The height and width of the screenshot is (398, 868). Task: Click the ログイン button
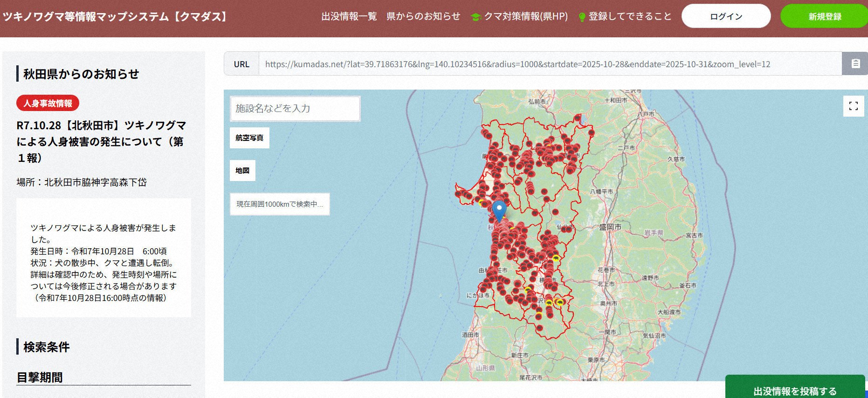tap(726, 16)
